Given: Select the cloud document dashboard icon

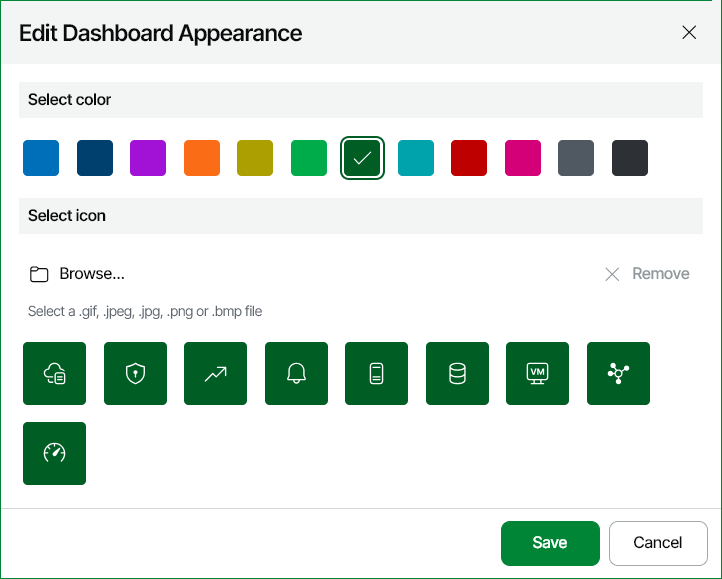Looking at the screenshot, I should [x=54, y=373].
